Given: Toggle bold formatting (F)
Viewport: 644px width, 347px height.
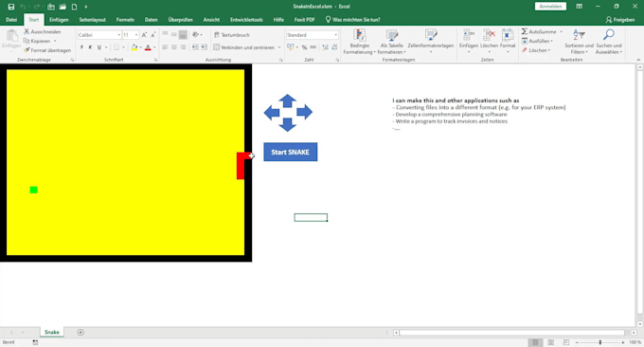Looking at the screenshot, I should [81, 47].
